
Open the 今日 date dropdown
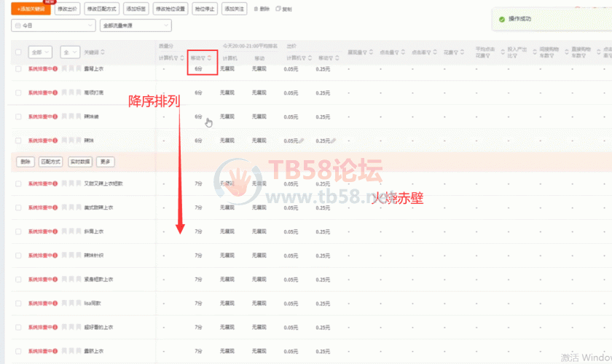(x=53, y=25)
